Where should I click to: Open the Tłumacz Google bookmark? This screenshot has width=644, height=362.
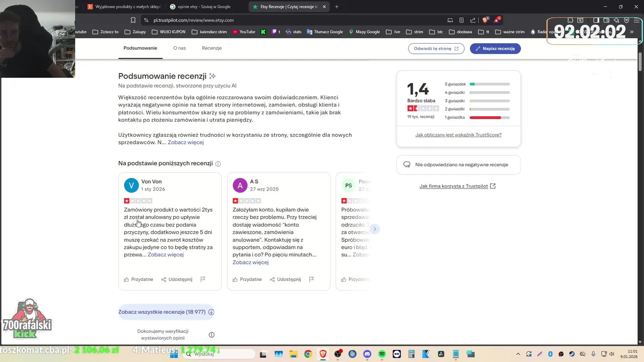[324, 32]
